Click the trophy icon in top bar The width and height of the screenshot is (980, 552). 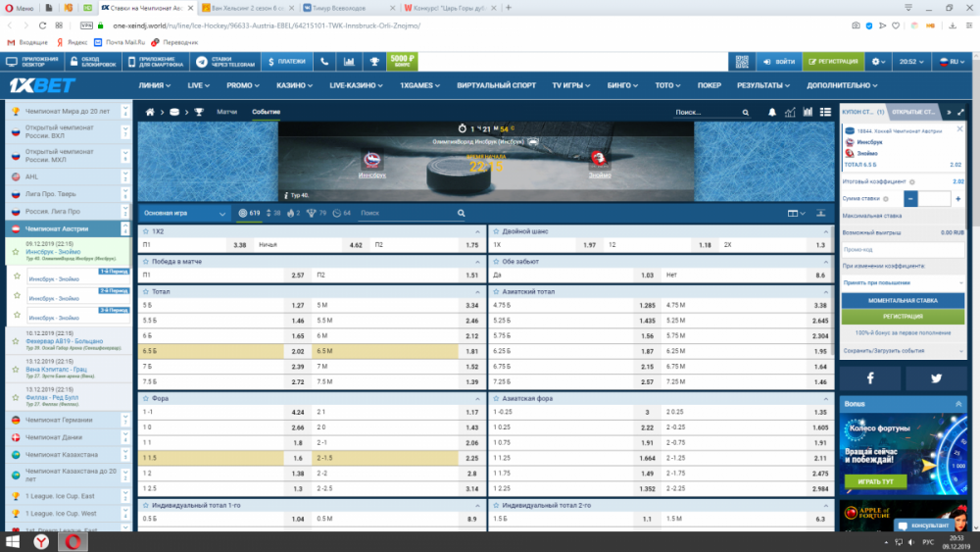tap(373, 62)
